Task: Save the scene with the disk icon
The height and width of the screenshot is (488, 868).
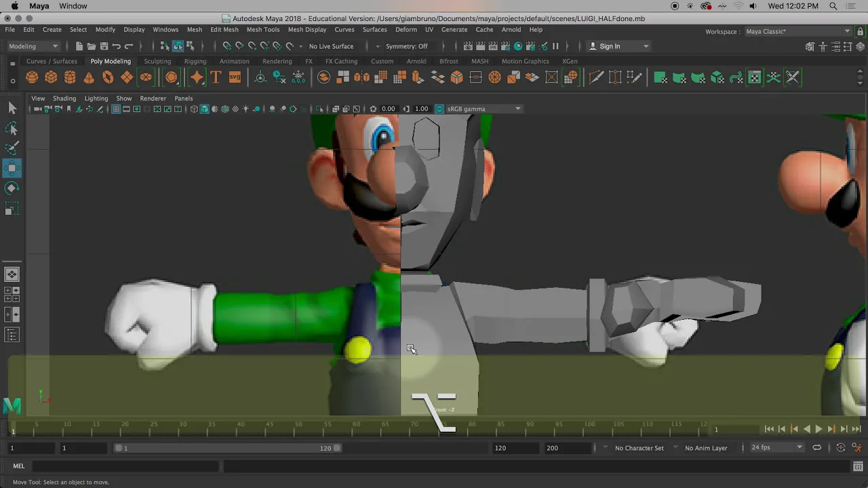Action: pos(104,46)
